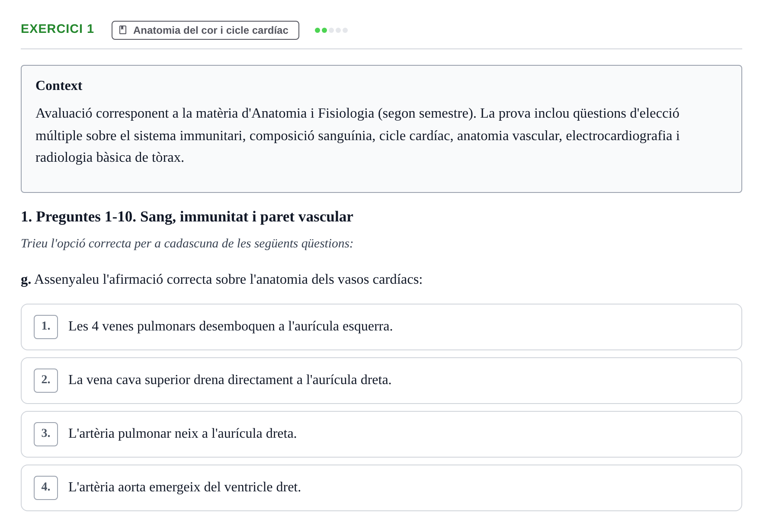Click the book icon in the topic tag
Viewport: 763px width, 532px height.
(123, 30)
